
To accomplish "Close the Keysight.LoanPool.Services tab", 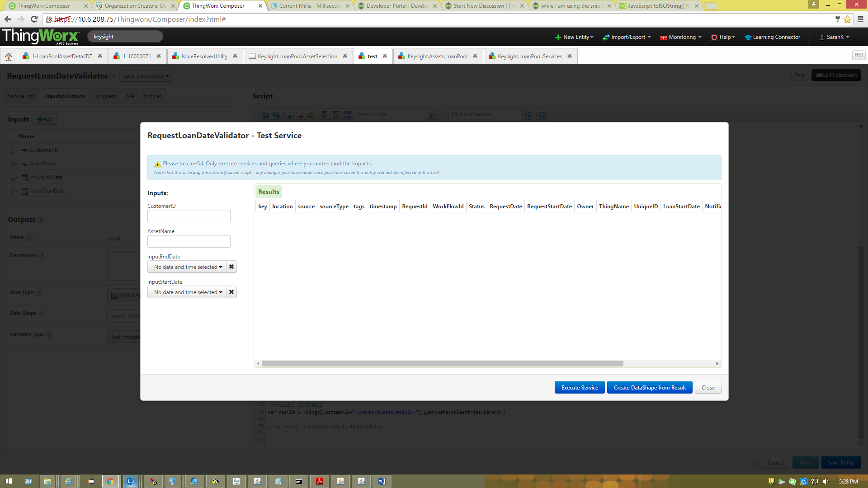I will (570, 56).
